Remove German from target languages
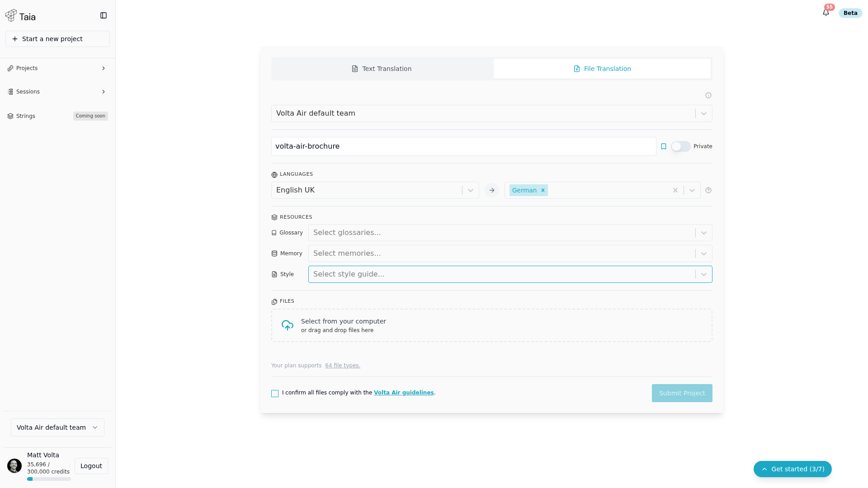This screenshot has height=488, width=868. point(543,190)
